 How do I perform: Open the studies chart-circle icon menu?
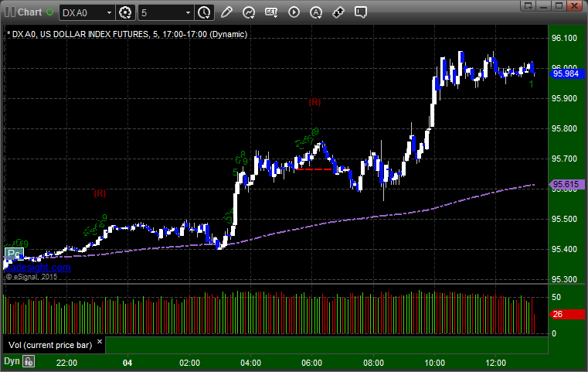249,12
